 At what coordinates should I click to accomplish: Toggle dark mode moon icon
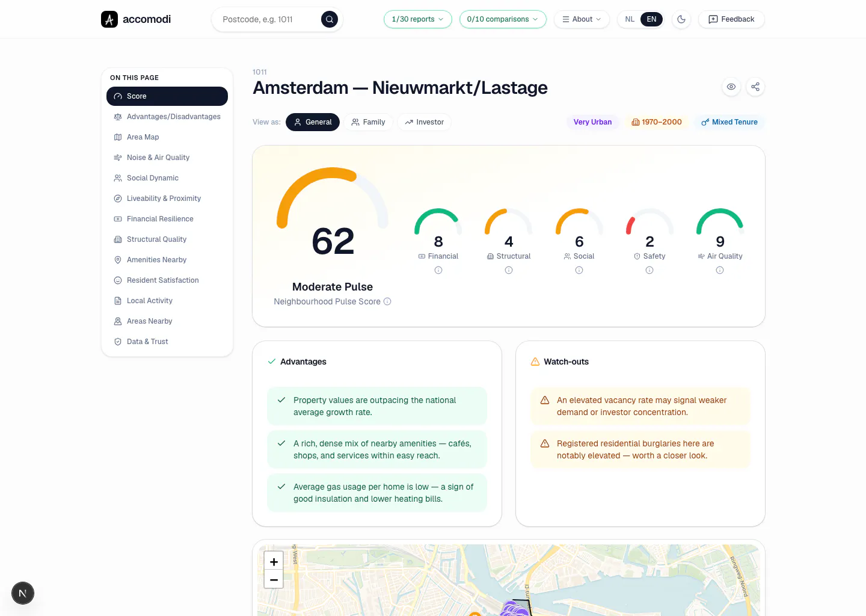(681, 19)
